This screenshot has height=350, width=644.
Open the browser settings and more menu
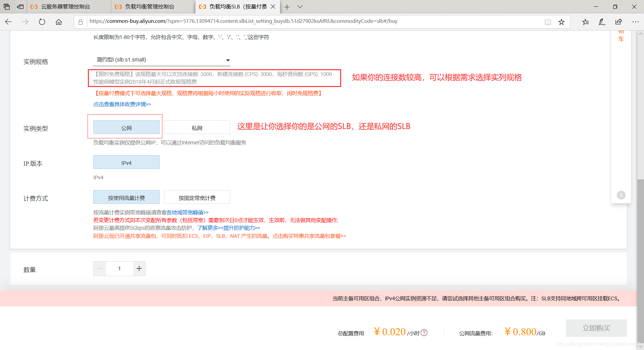pos(635,22)
